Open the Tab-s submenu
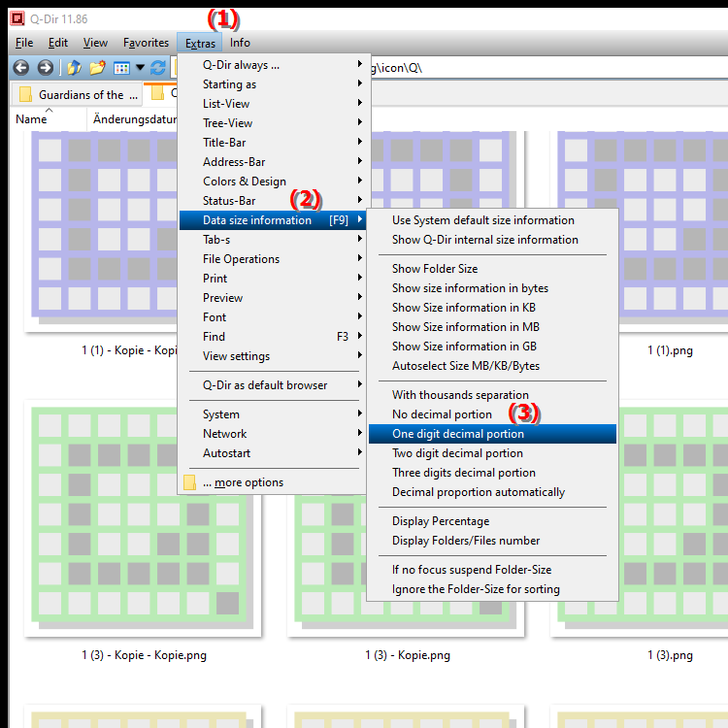The height and width of the screenshot is (728, 728). coord(273,240)
